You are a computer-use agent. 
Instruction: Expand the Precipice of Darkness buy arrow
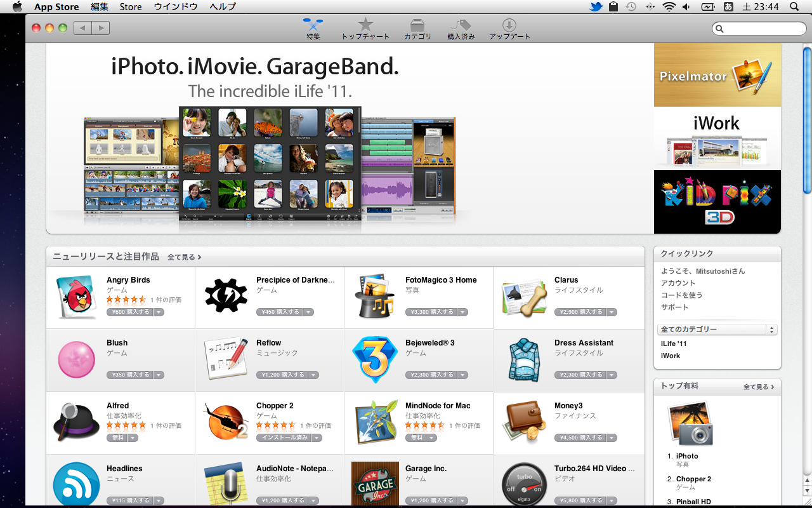click(x=308, y=312)
